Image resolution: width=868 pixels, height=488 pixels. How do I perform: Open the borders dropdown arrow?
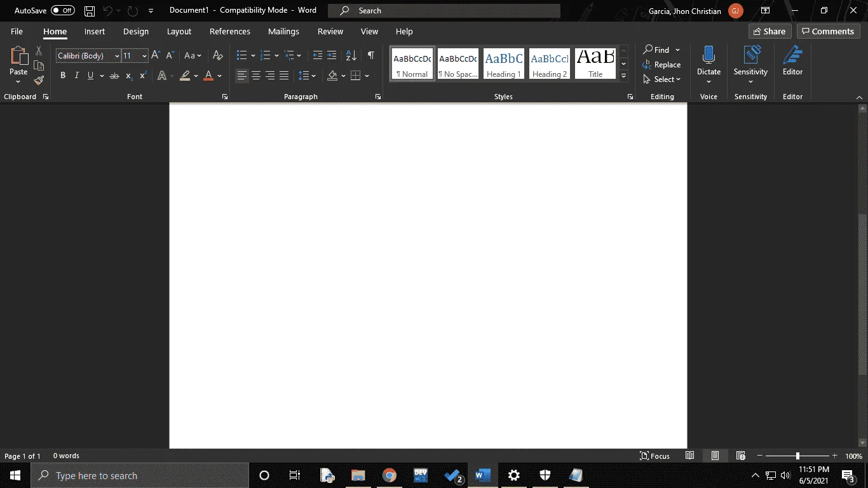pos(367,76)
